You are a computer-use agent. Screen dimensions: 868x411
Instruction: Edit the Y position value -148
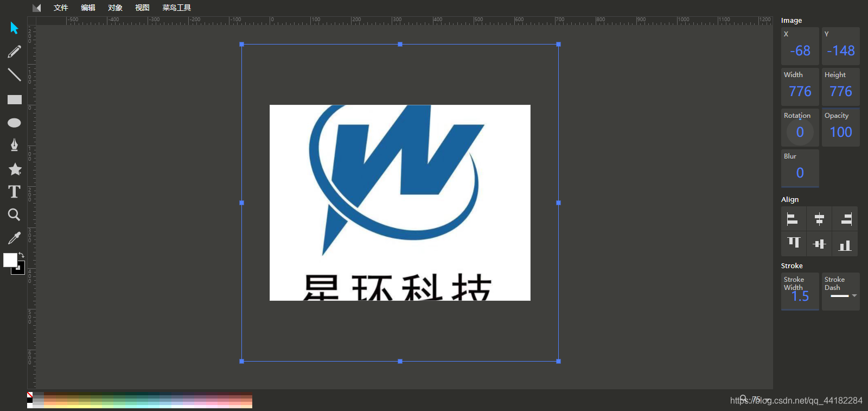coord(841,50)
